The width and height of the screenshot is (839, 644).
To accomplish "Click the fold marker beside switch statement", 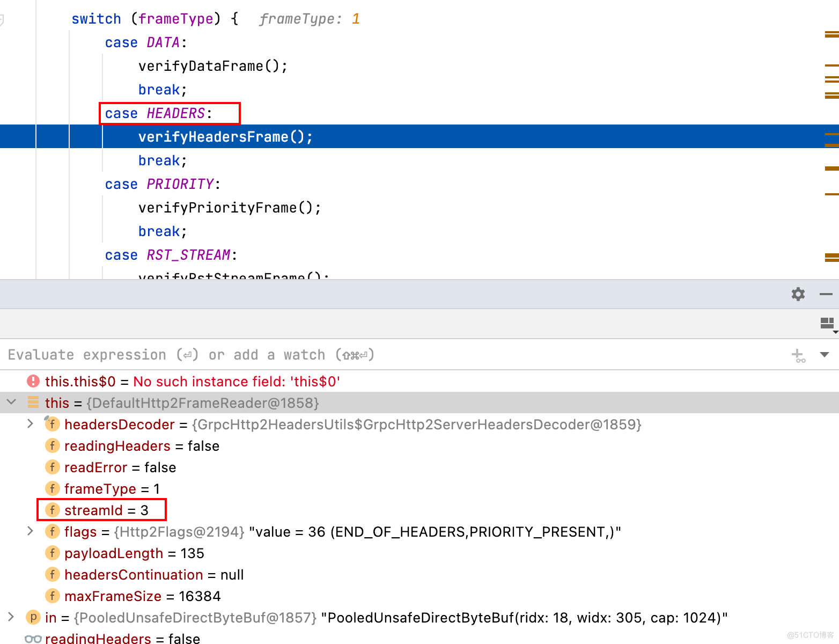I will click(x=2, y=20).
